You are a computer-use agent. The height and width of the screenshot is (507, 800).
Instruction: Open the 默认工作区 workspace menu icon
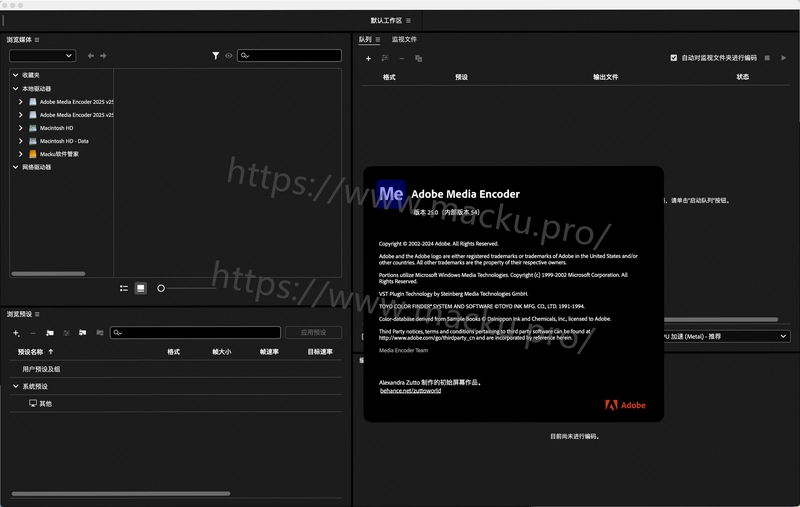pyautogui.click(x=408, y=20)
